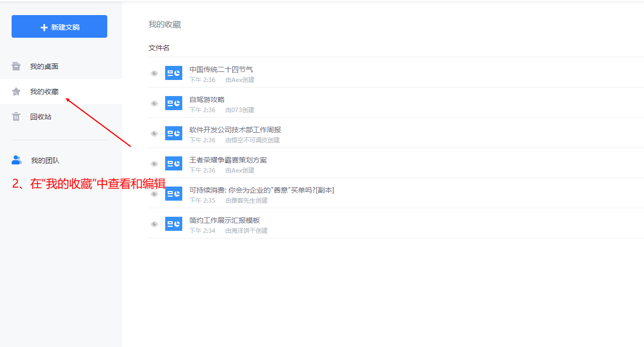This screenshot has height=347, width=644.
Task: Click the star icon beside 我的收藏
Action: 16,92
